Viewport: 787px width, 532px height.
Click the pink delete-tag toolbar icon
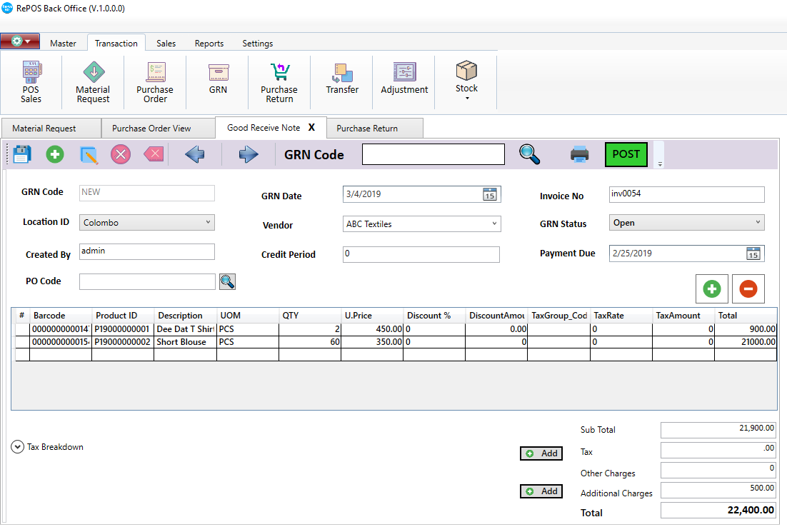pyautogui.click(x=154, y=154)
